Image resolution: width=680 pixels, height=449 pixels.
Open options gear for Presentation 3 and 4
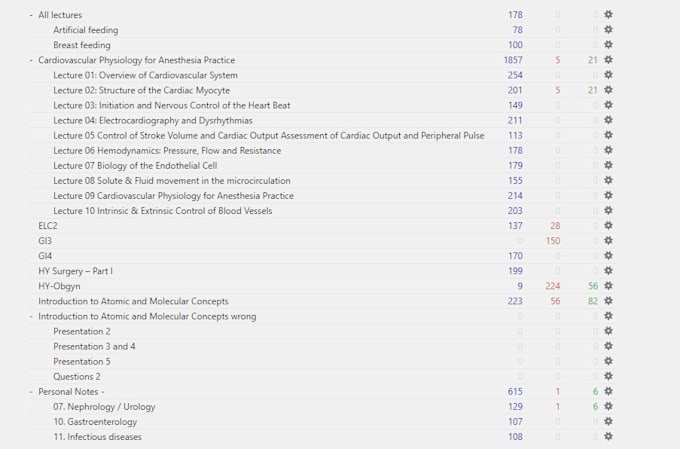tap(608, 346)
